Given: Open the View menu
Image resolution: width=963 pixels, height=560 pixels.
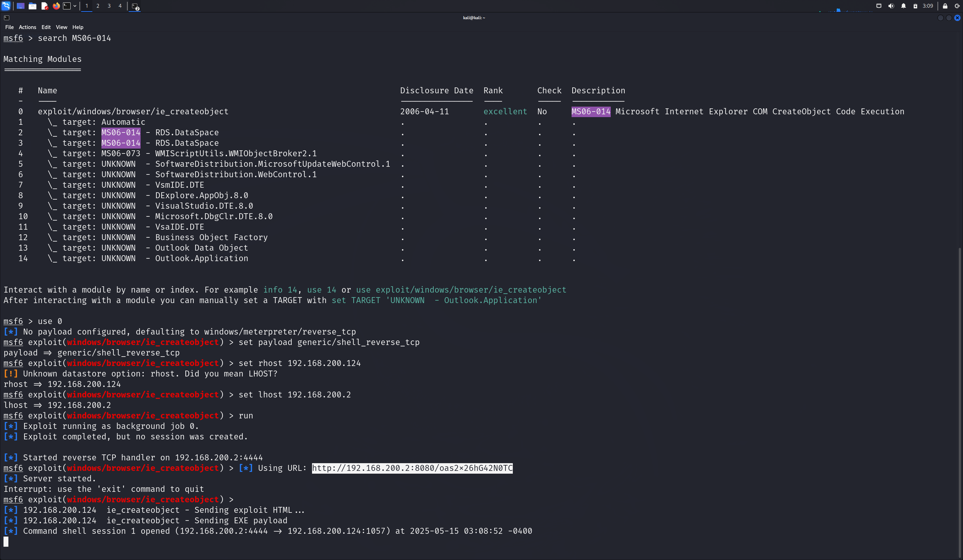Looking at the screenshot, I should tap(61, 27).
